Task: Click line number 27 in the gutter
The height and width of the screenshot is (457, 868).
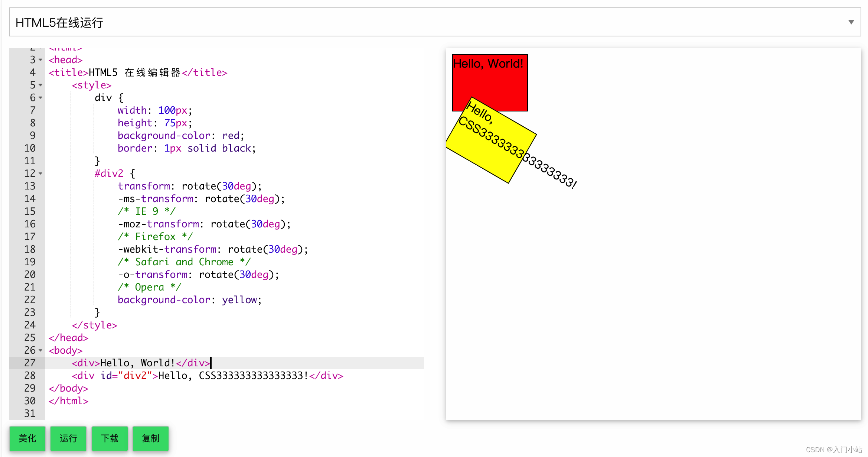Action: click(x=30, y=363)
